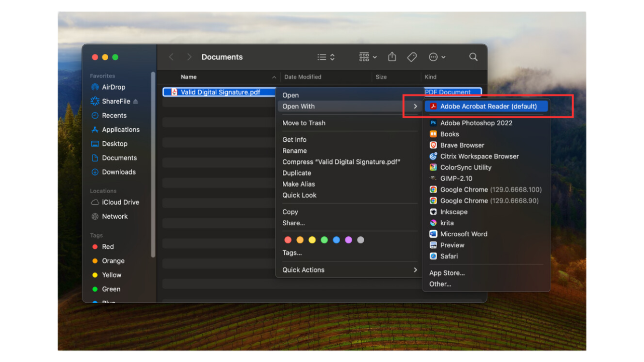Eject the ShareFile volume
This screenshot has width=644, height=362.
click(x=135, y=101)
